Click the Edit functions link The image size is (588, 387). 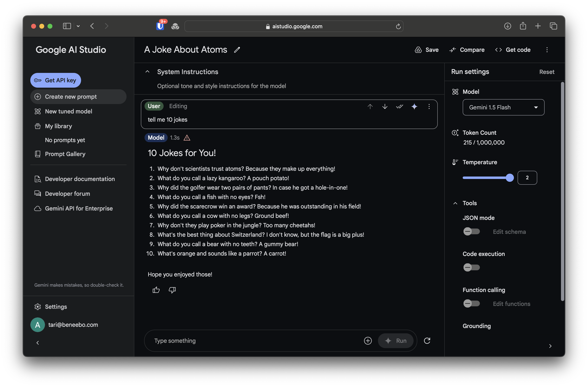pyautogui.click(x=511, y=304)
